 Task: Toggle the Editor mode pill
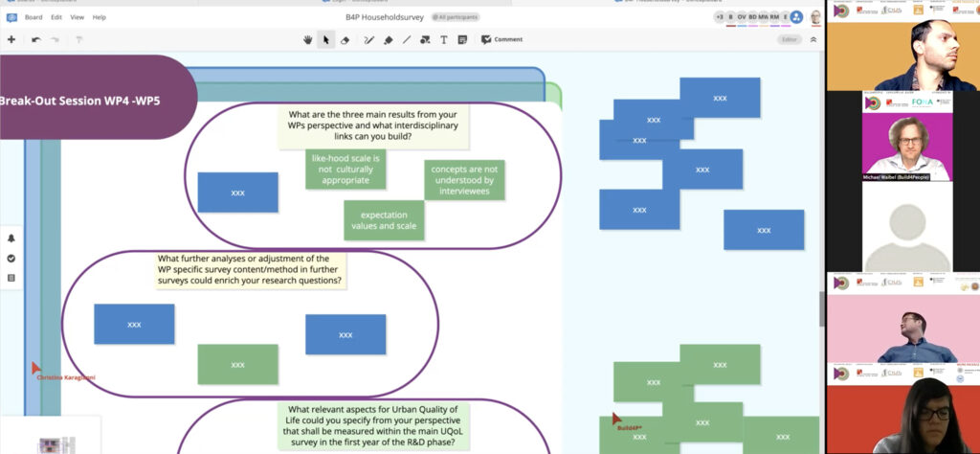[790, 39]
